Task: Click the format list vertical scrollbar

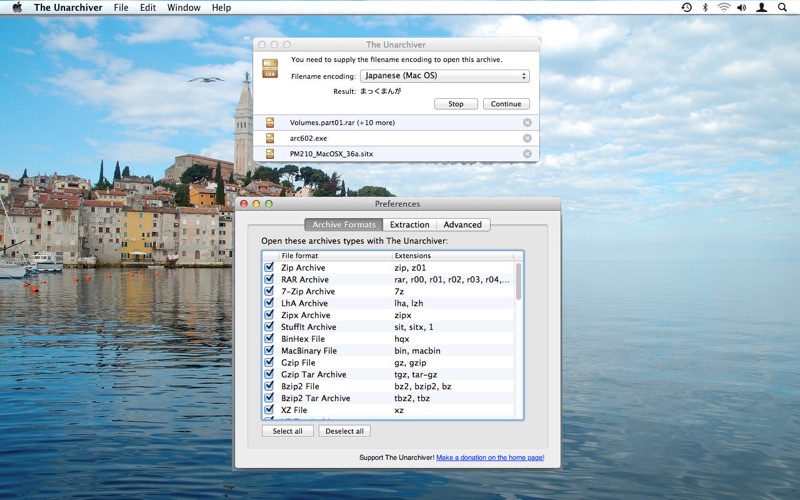Action: pos(518,282)
